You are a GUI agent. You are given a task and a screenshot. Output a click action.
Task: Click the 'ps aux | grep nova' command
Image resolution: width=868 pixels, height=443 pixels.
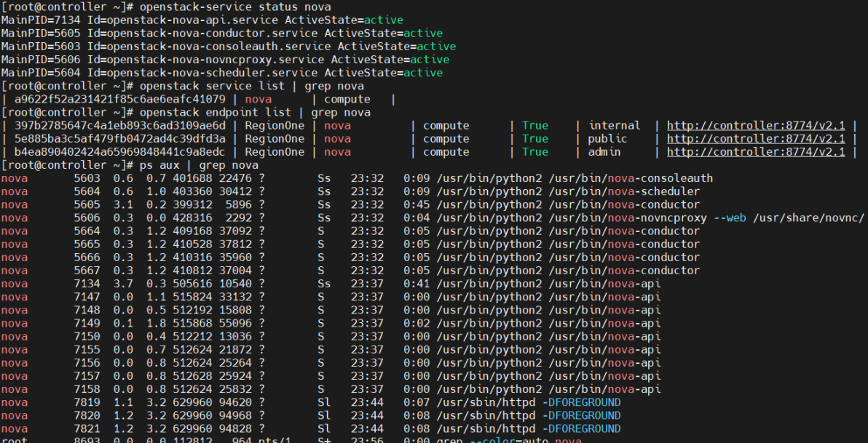coord(199,165)
